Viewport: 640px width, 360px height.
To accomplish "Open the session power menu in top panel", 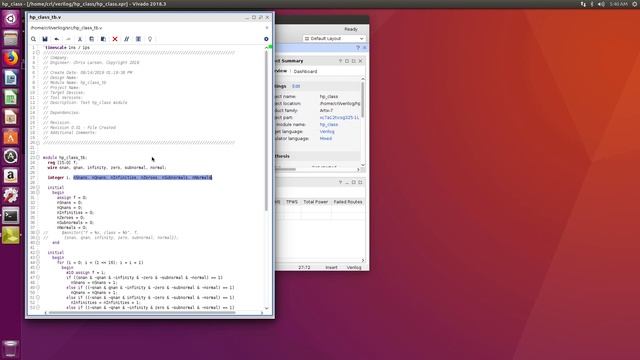I will [x=635, y=4].
